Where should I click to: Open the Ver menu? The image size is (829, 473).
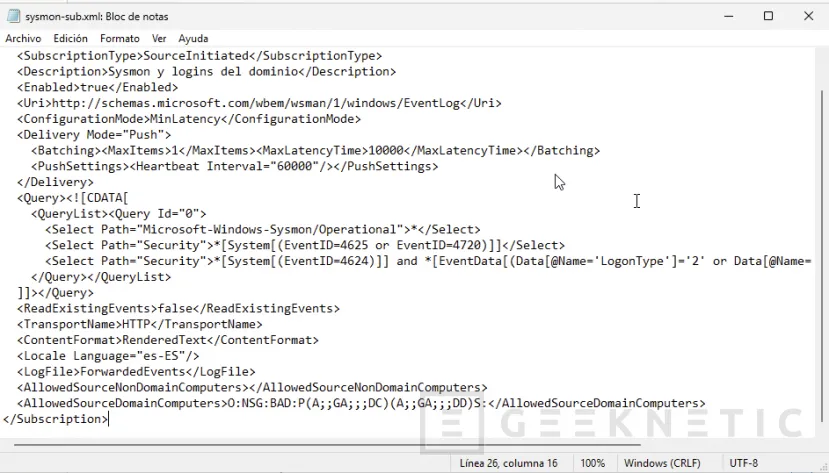[159, 39]
